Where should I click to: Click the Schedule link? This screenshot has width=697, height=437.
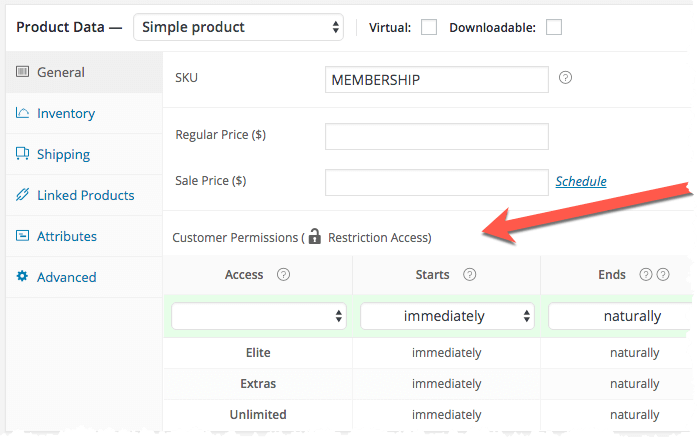pos(581,181)
